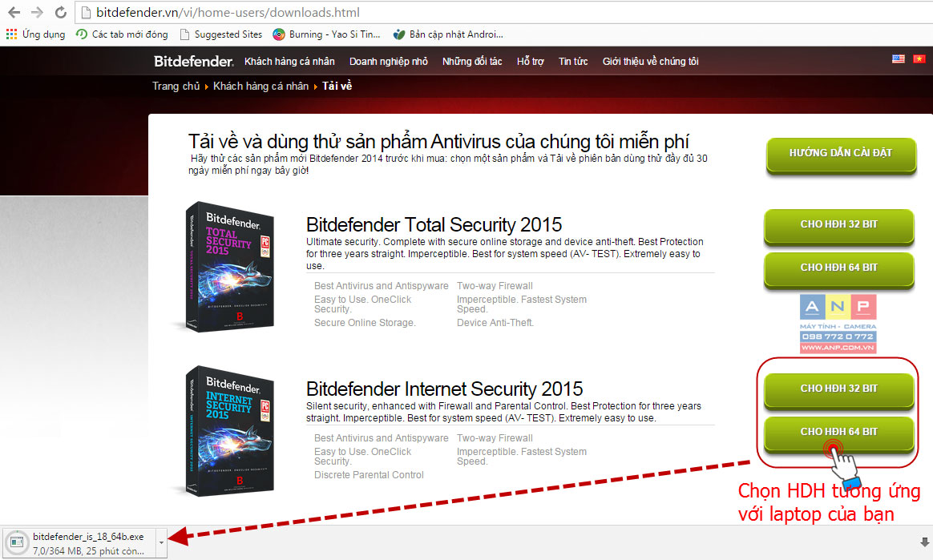This screenshot has height=560, width=933.
Task: Open the Hỗ trợ menu item
Action: click(x=530, y=61)
